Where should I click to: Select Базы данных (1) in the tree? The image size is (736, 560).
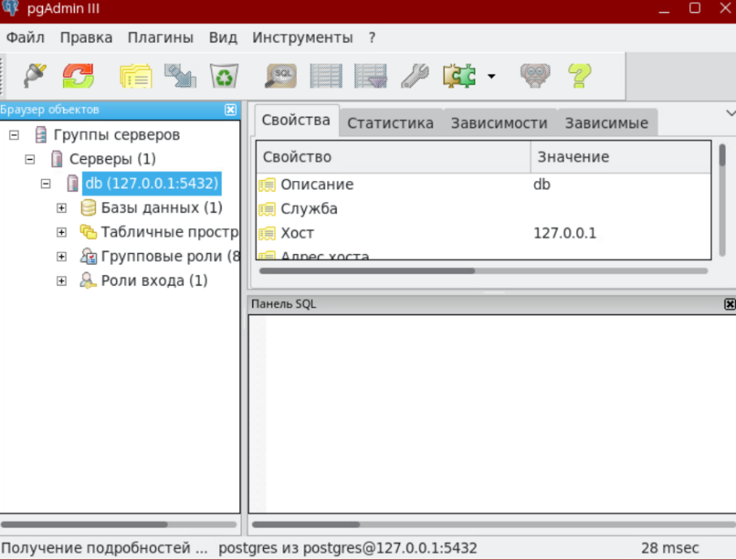pos(161,208)
